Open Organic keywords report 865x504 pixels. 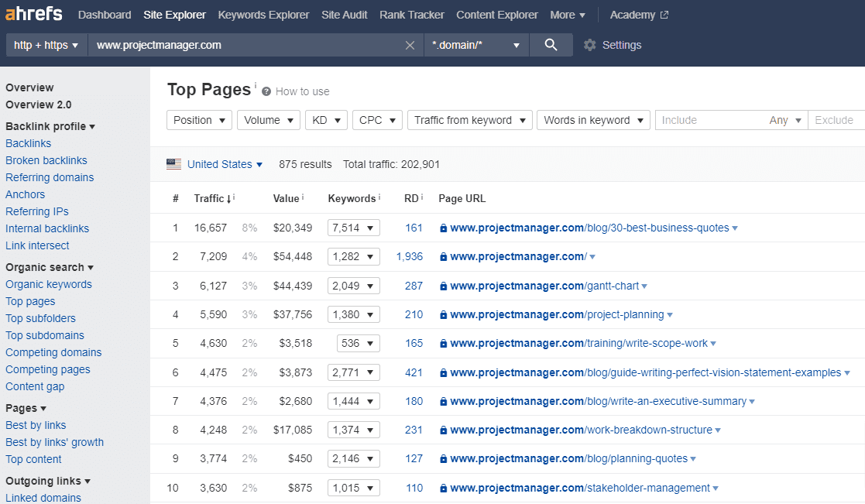tap(49, 285)
